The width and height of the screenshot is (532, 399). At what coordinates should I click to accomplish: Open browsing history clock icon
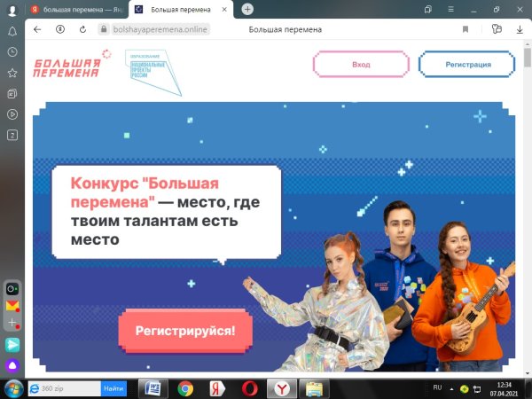tap(12, 51)
